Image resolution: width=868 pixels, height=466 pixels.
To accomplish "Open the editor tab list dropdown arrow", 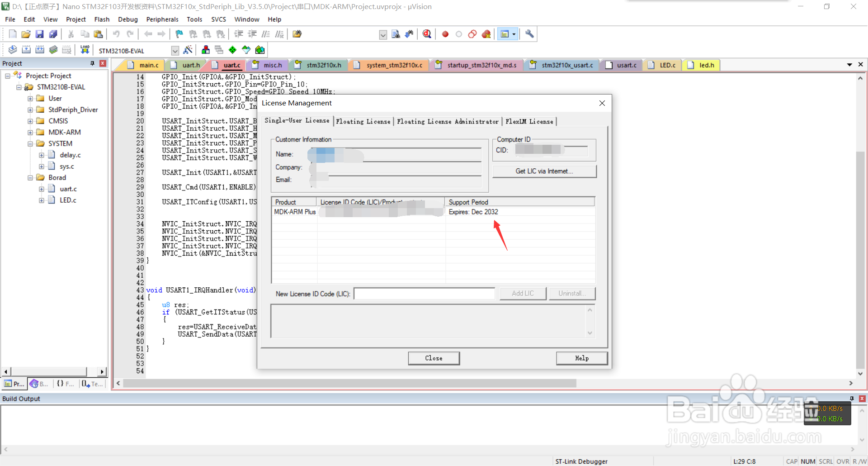I will coord(849,65).
